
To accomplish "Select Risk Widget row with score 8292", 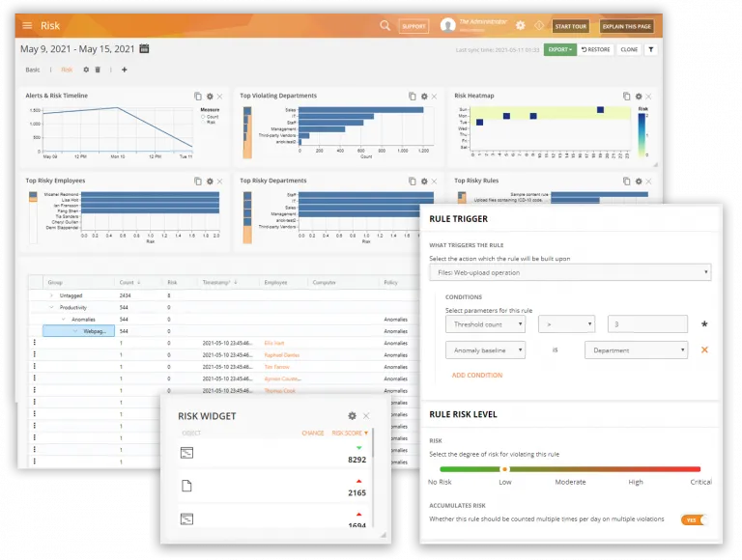I will coord(274,453).
